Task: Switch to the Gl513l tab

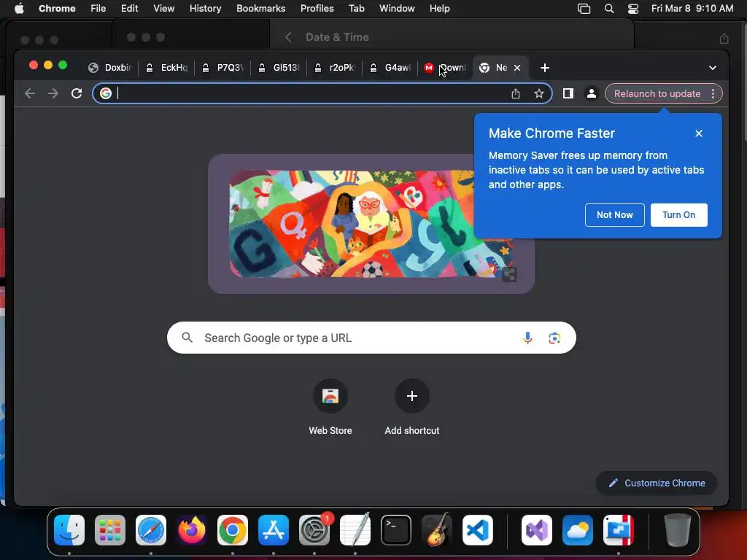Action: click(279, 68)
